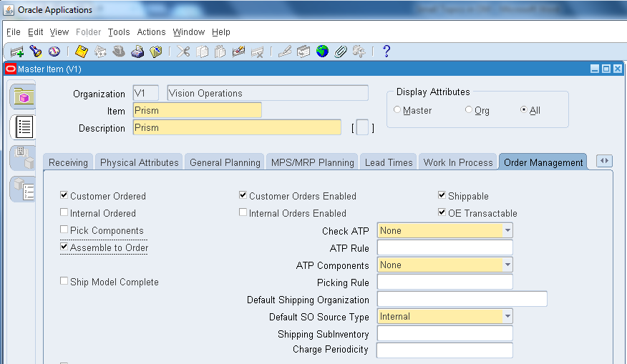The image size is (627, 364).
Task: Open the Window menu
Action: click(189, 32)
